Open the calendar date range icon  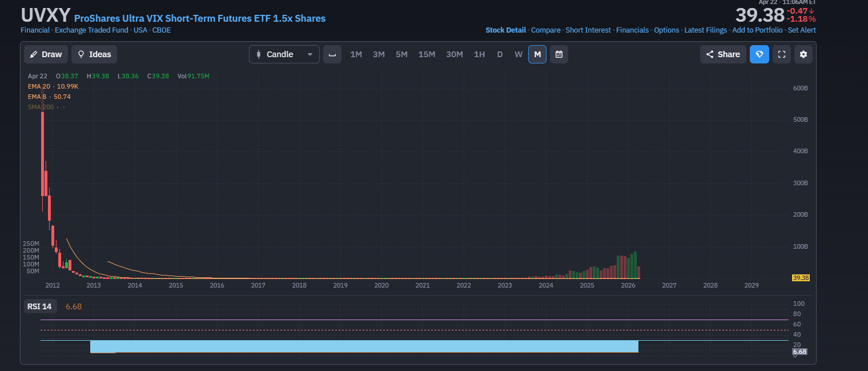coord(559,54)
